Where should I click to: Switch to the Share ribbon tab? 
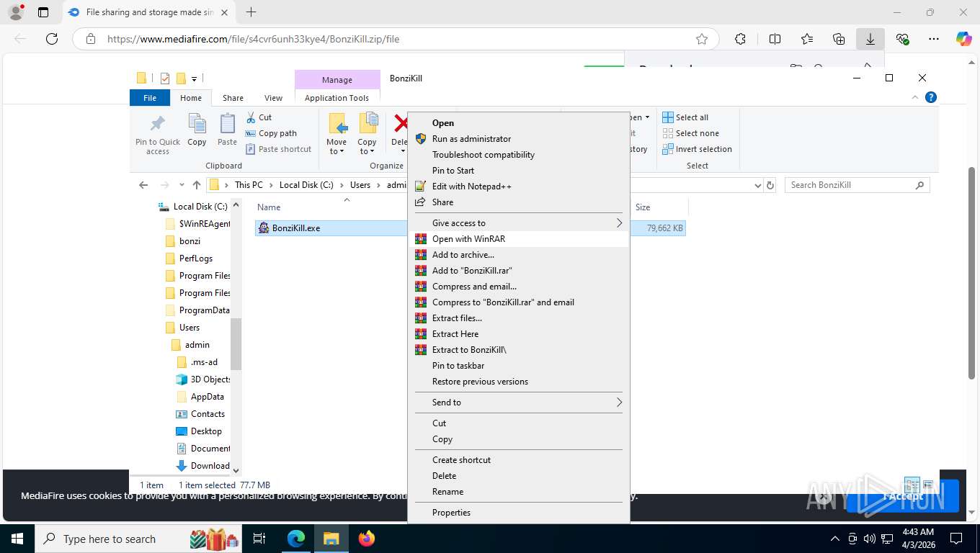click(x=233, y=98)
